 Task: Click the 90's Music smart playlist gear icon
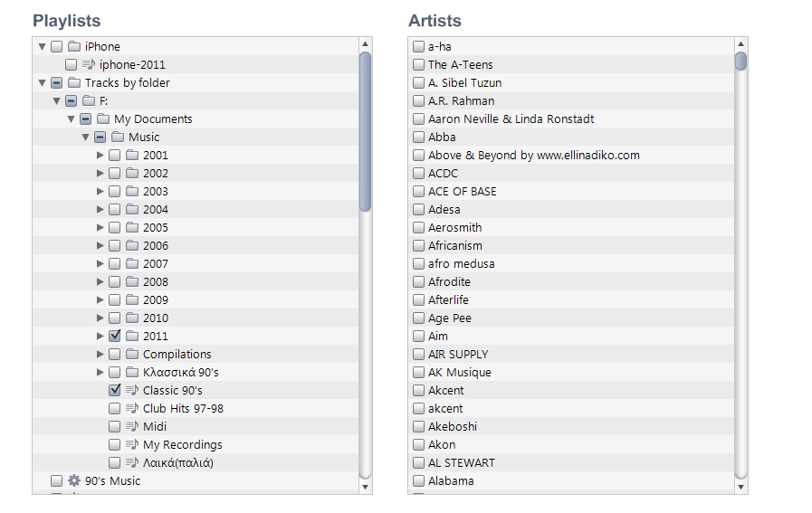[x=74, y=481]
